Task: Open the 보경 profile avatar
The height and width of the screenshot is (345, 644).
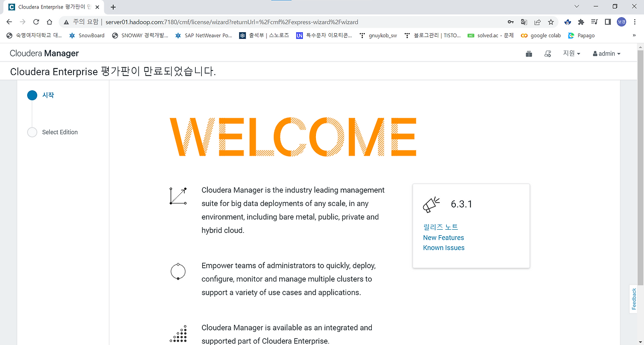Action: pos(621,22)
